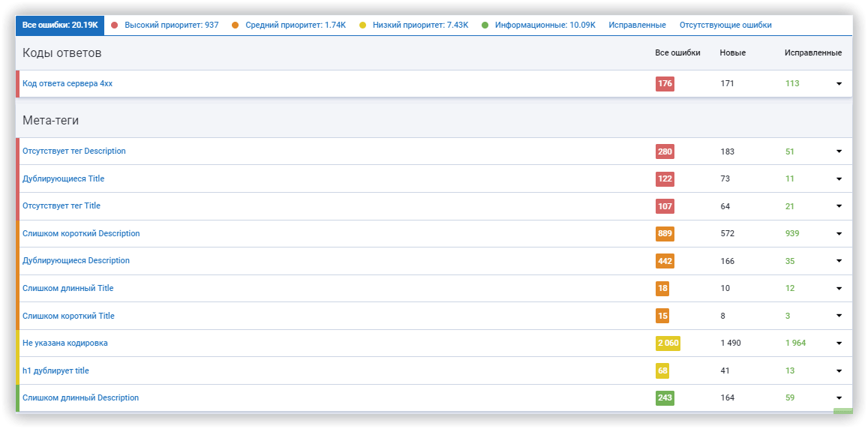This screenshot has height=429, width=868.
Task: Expand the 'h1 дублирует title' row arrow
Action: [839, 371]
